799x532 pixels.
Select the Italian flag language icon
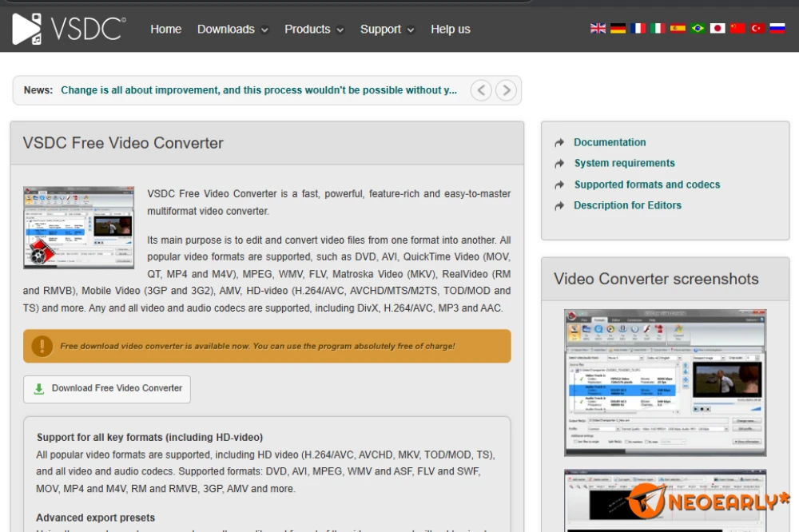point(658,29)
